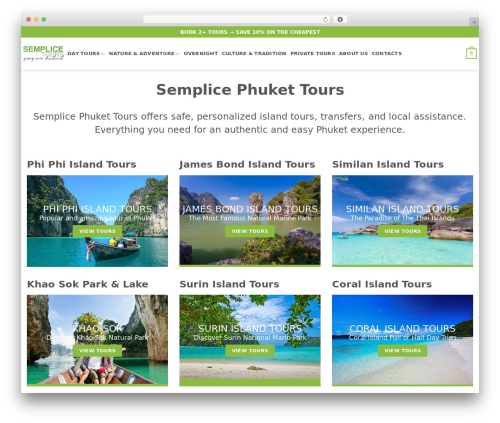Viewport: 500px width, 423px height.
Task: Click 'Coral Island Full or Half Day' subtitle
Action: 402,338
